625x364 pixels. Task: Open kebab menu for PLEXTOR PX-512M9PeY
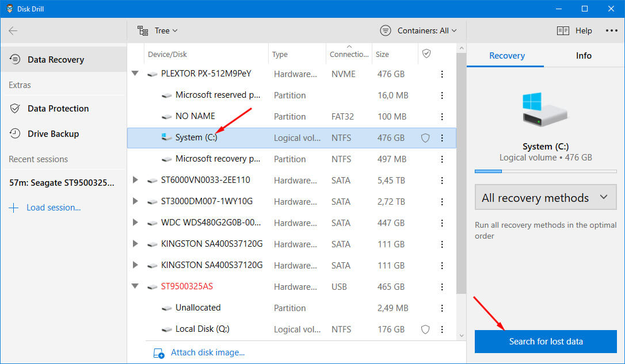(x=442, y=74)
